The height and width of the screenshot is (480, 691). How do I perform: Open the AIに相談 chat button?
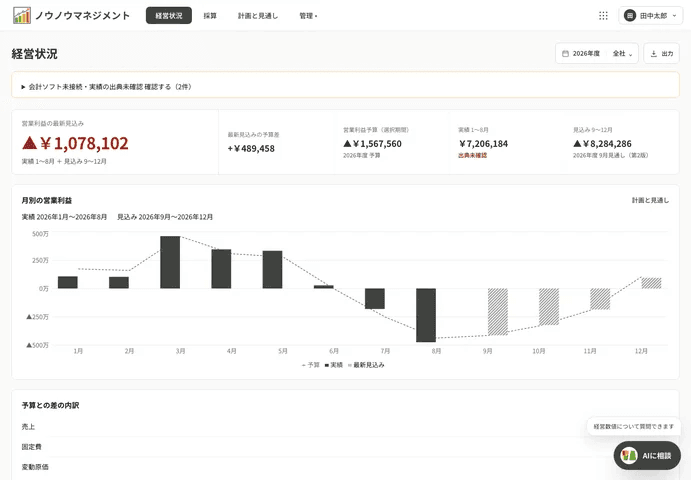tap(647, 455)
